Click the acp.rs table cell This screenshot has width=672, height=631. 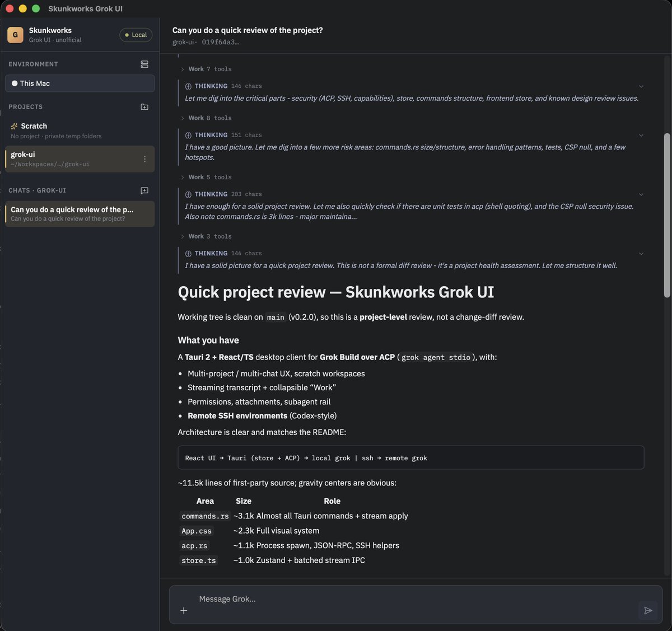(x=194, y=546)
